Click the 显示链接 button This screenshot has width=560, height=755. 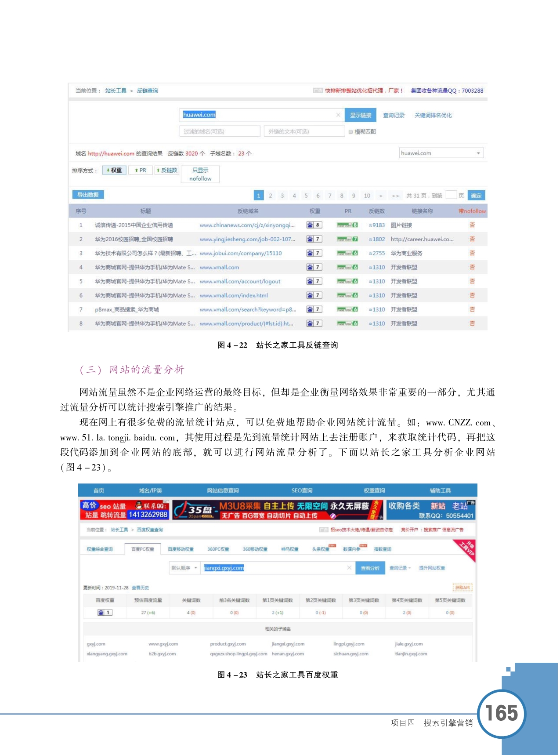click(x=360, y=115)
